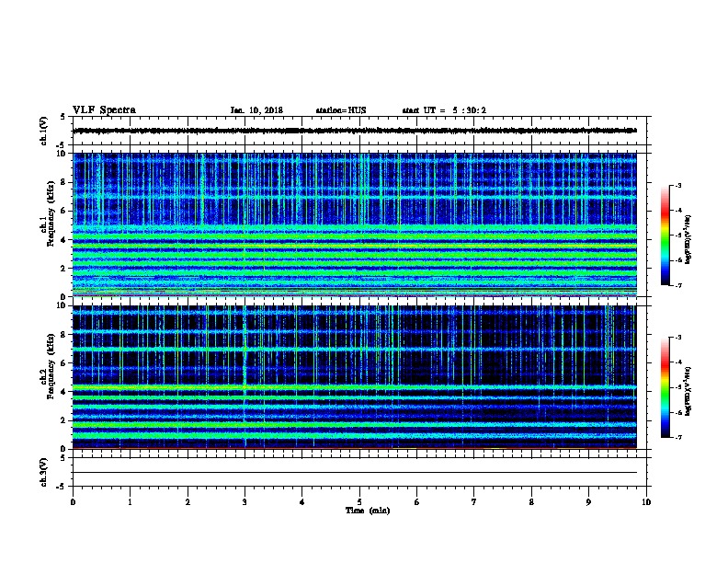This screenshot has width=728, height=563.
Task: Click the ch.1 color bar log(PSD) label
Action: (x=688, y=239)
